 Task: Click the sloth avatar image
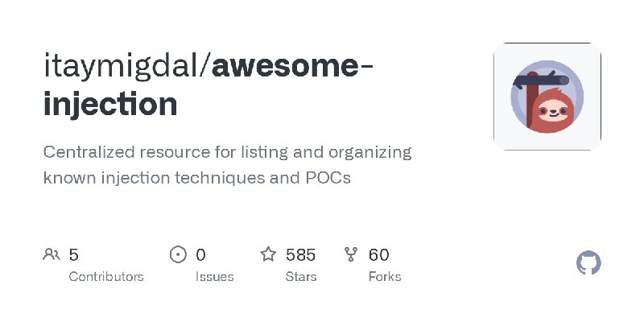point(547,97)
